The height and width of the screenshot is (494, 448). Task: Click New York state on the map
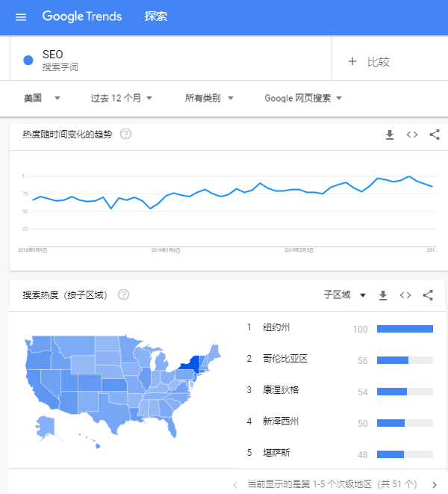point(191,363)
